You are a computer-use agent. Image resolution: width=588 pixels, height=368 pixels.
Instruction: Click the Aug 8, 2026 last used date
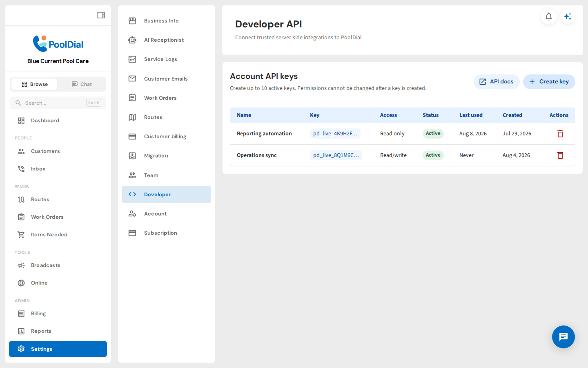473,134
